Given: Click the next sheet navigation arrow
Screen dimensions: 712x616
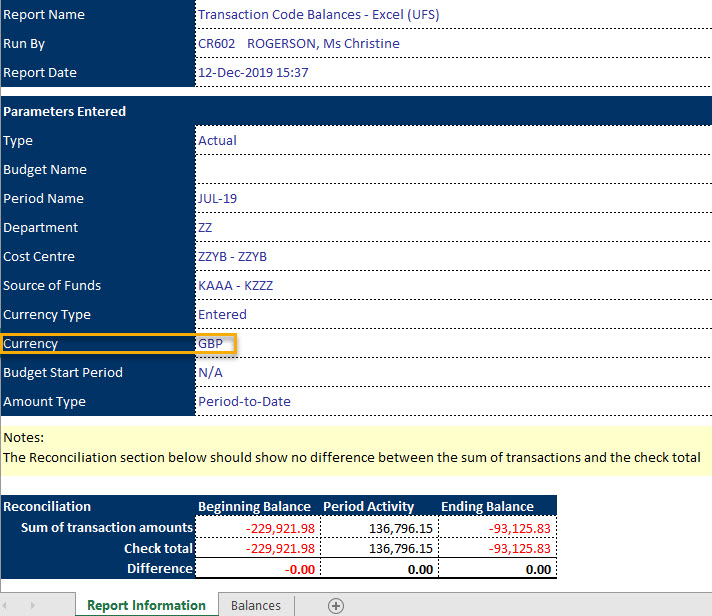Looking at the screenshot, I should tap(33, 605).
